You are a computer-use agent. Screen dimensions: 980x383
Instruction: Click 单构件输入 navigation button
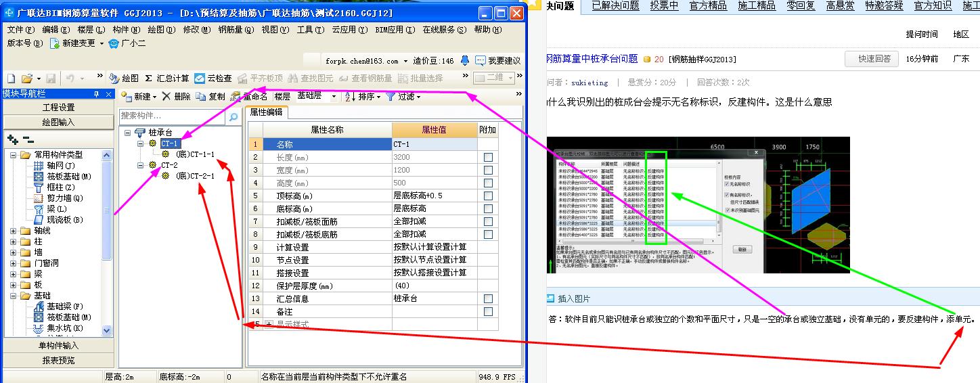[59, 346]
